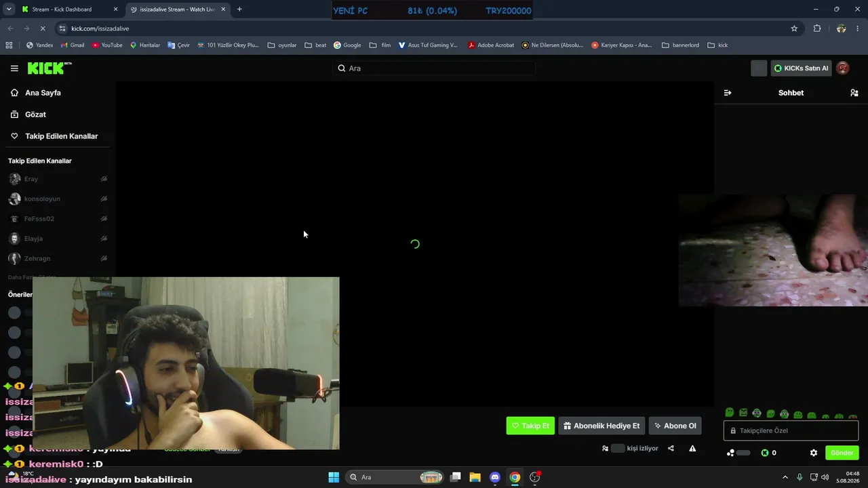Image resolution: width=868 pixels, height=488 pixels.
Task: Open the Çevir bookmark
Action: pyautogui.click(x=178, y=45)
